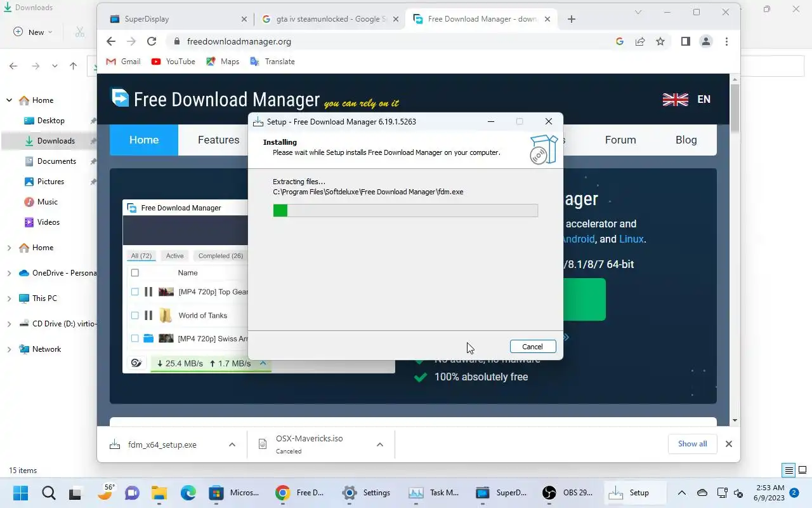
Task: Select Documents in File Explorer sidebar
Action: click(x=56, y=161)
